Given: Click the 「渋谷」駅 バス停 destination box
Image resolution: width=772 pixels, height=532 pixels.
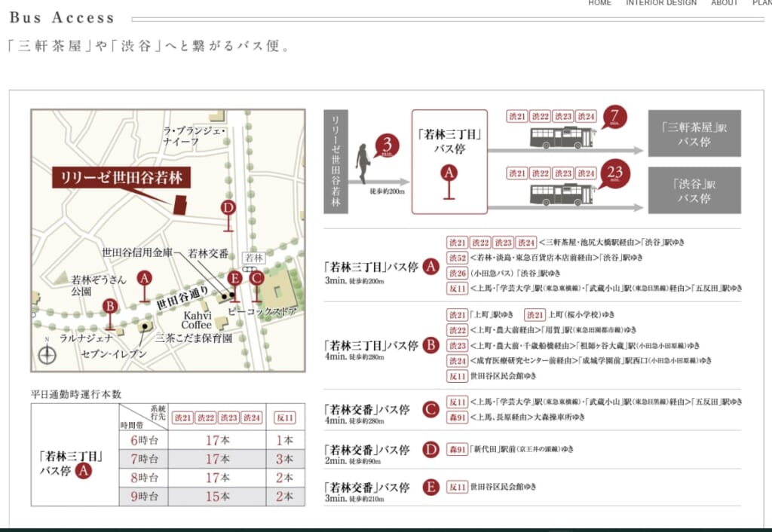Looking at the screenshot, I should 694,191.
